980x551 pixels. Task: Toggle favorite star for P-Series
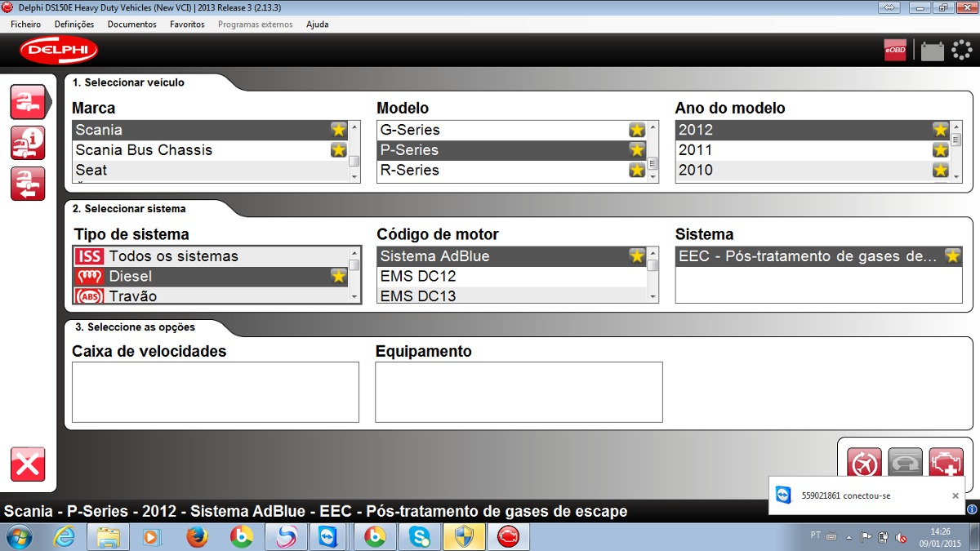coord(637,150)
